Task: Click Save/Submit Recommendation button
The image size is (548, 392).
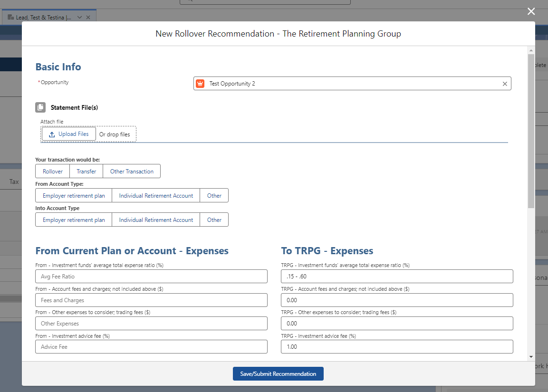Action: (x=278, y=374)
